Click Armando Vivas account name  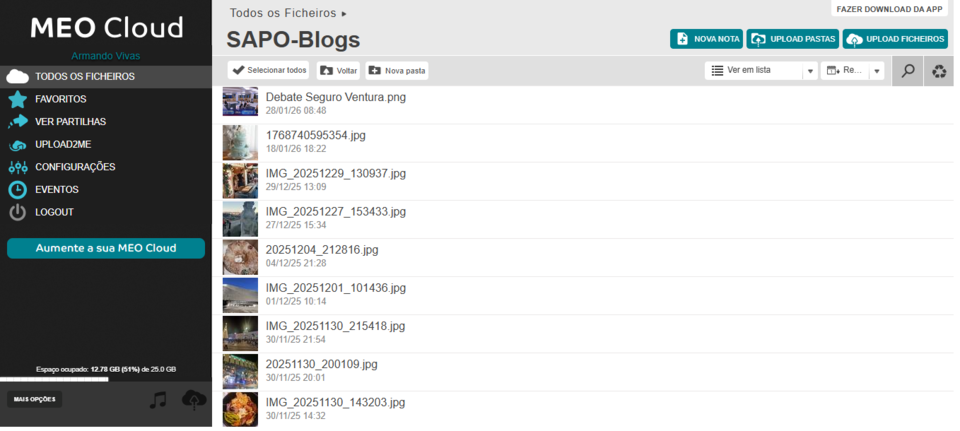click(x=106, y=56)
